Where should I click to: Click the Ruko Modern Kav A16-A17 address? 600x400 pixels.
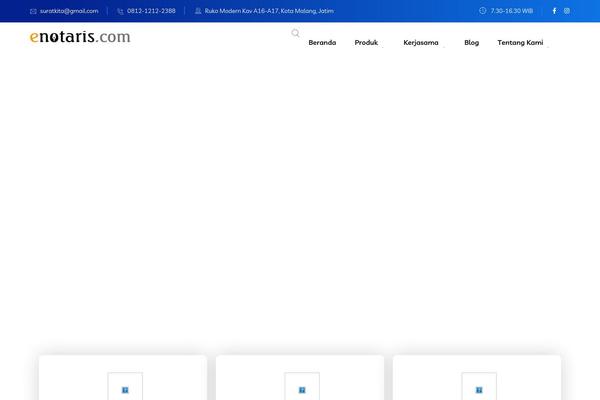269,11
